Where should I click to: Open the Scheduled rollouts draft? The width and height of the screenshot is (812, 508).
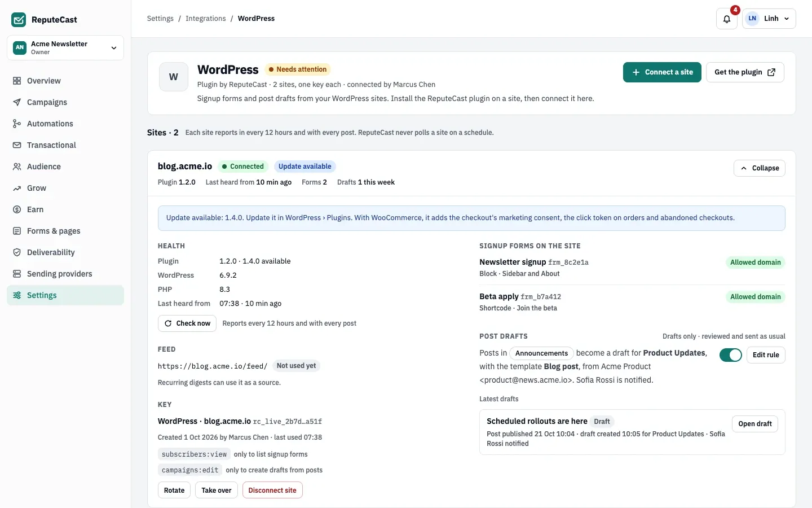[x=755, y=424]
